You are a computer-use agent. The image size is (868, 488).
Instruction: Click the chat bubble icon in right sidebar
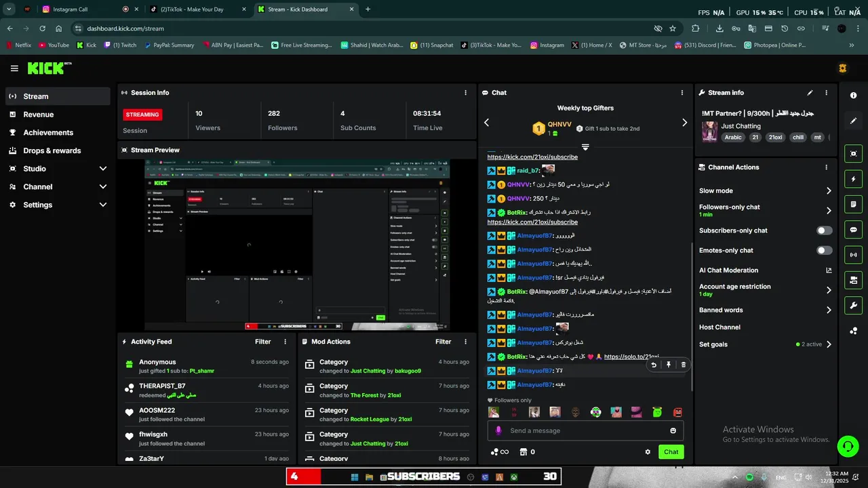[853, 229]
